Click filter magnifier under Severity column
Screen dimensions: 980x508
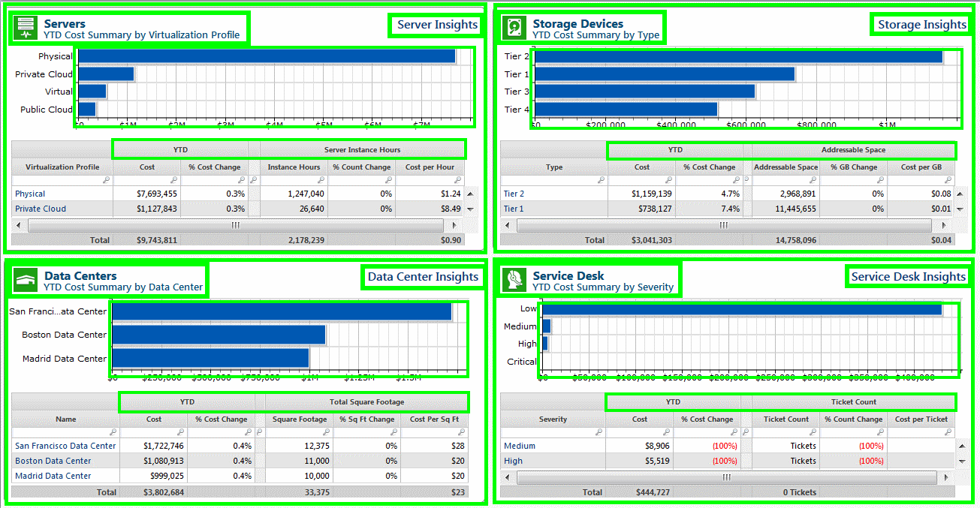tap(599, 432)
